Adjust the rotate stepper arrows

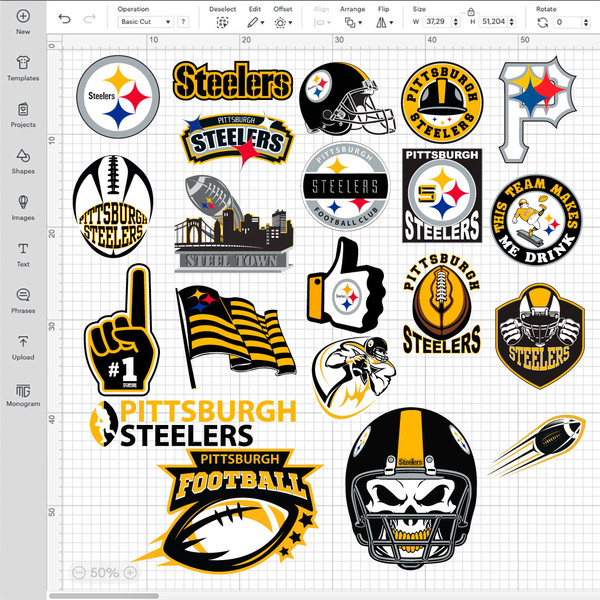coord(586,22)
